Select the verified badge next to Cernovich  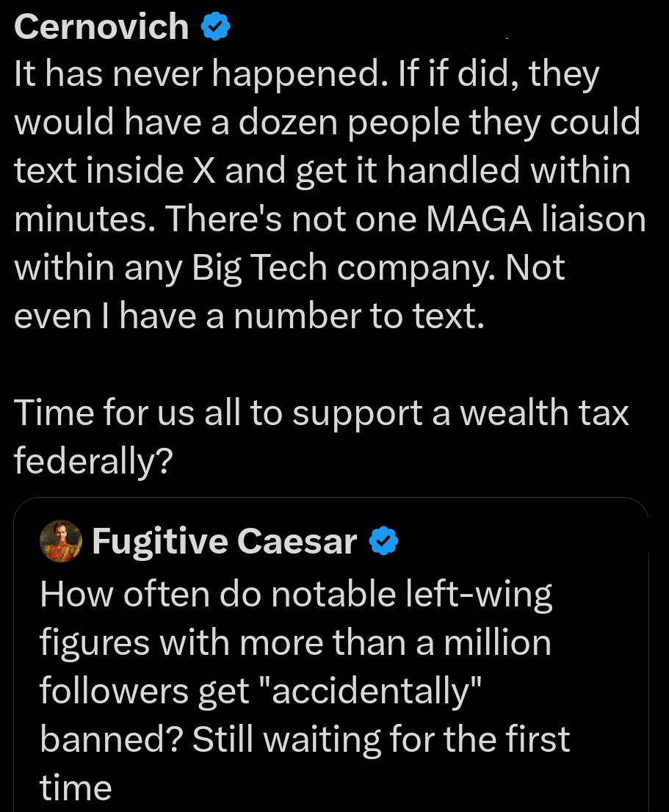pos(214,26)
